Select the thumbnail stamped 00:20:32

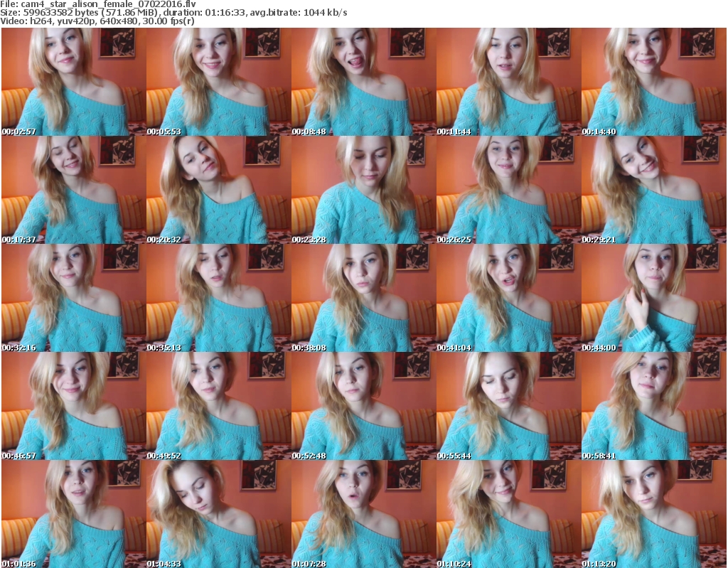[219, 190]
